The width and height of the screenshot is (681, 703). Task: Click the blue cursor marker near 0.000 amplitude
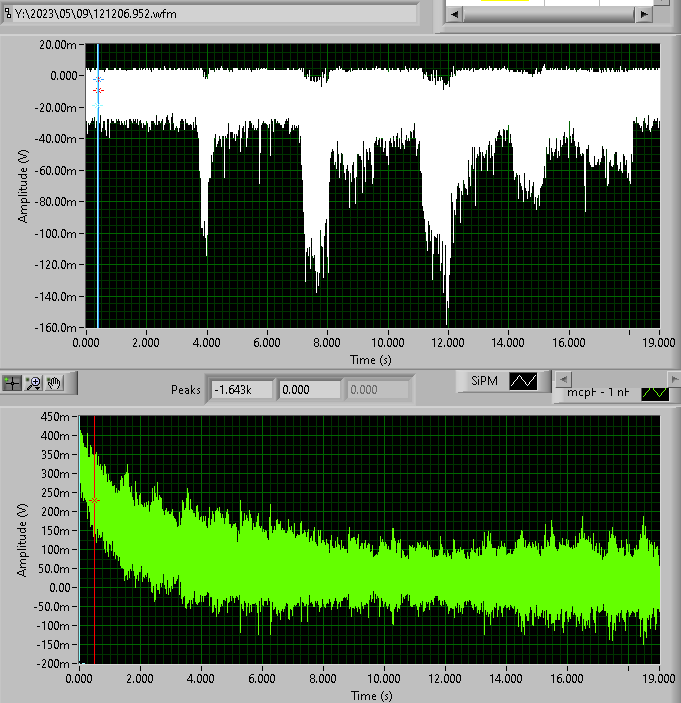pos(98,79)
